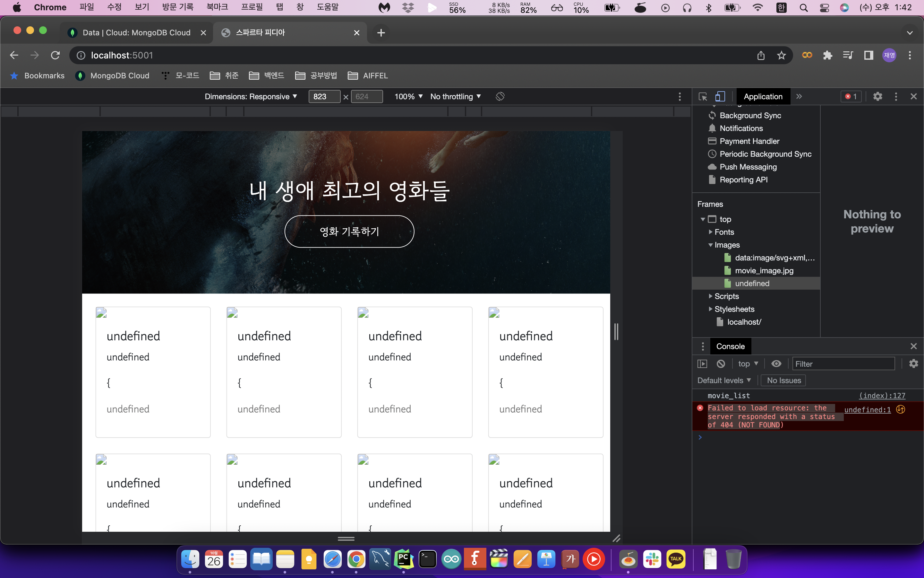Collapse the top frame tree node
The width and height of the screenshot is (924, 578).
pyautogui.click(x=703, y=219)
